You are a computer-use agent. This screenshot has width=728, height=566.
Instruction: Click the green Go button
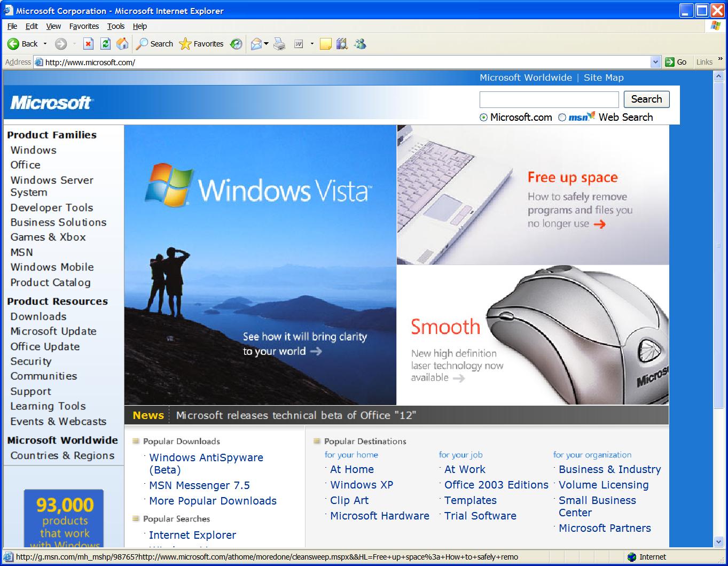pos(676,62)
